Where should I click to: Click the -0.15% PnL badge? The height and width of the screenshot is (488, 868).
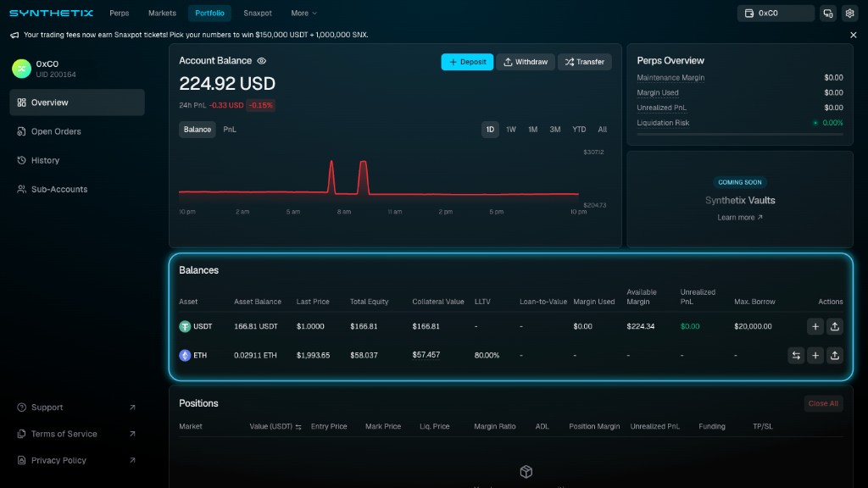pyautogui.click(x=260, y=105)
